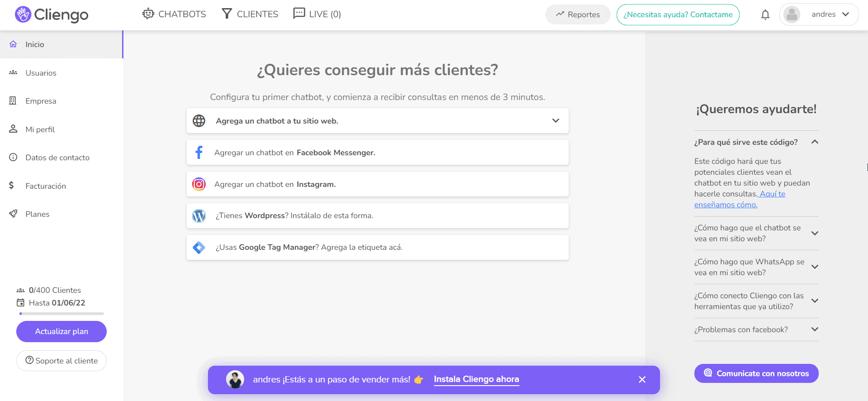Open the CHATBOTS menu
Image resolution: width=868 pixels, height=401 pixels.
pyautogui.click(x=174, y=14)
